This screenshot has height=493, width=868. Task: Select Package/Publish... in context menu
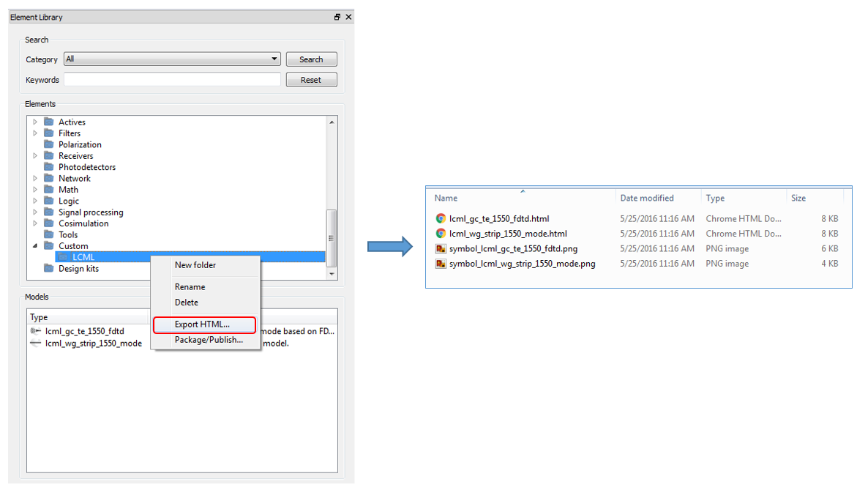coord(209,340)
